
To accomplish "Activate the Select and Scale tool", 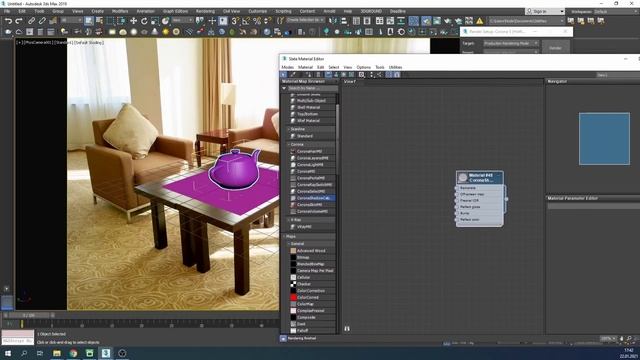I will tap(155, 21).
